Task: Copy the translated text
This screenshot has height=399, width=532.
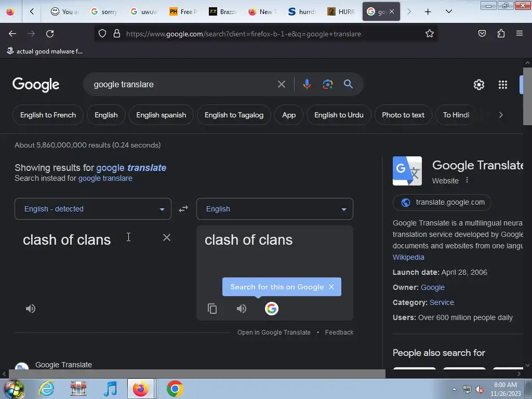Action: [x=212, y=309]
